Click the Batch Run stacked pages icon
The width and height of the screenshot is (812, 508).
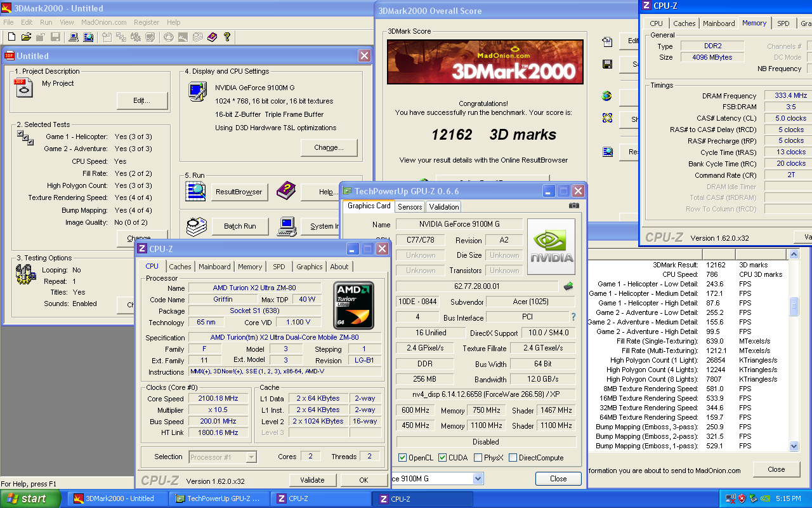(x=197, y=226)
